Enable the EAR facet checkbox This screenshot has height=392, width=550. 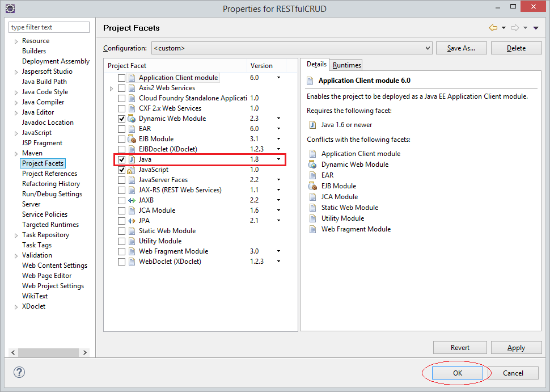(x=121, y=129)
